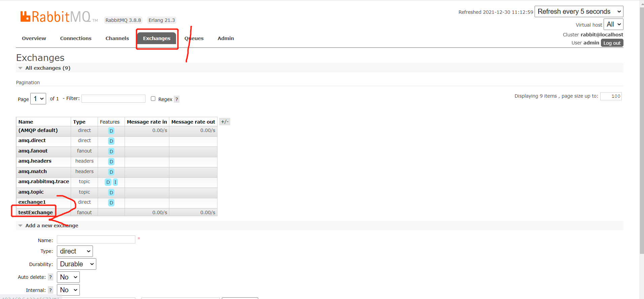Sort table by Type column header
Image resolution: width=644 pixels, height=299 pixels.
(x=79, y=122)
